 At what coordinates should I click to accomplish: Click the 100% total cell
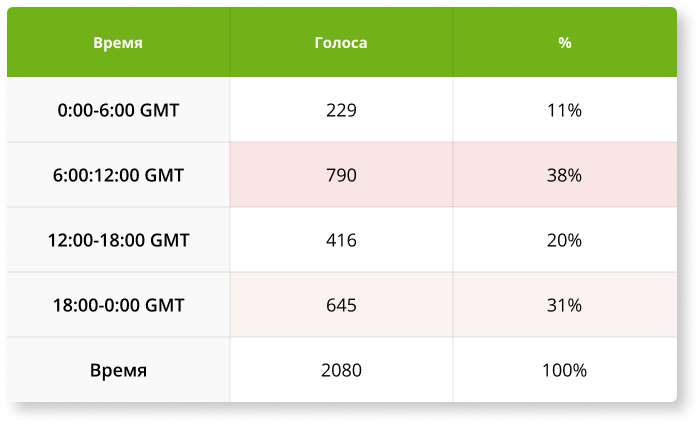(x=565, y=370)
